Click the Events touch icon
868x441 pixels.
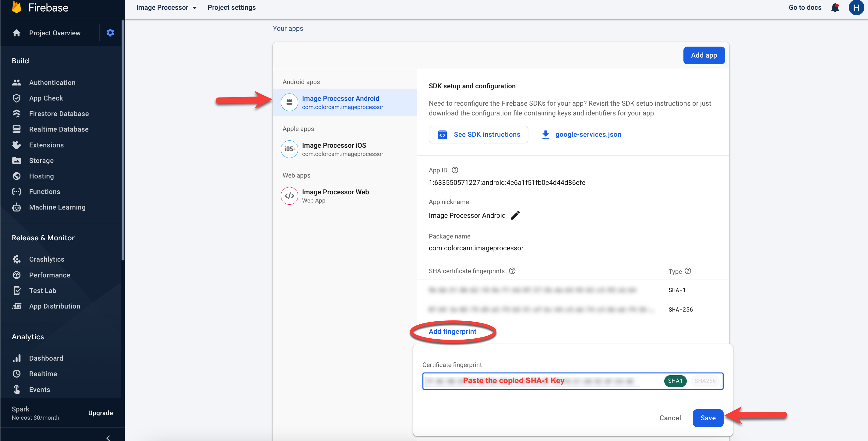16,390
